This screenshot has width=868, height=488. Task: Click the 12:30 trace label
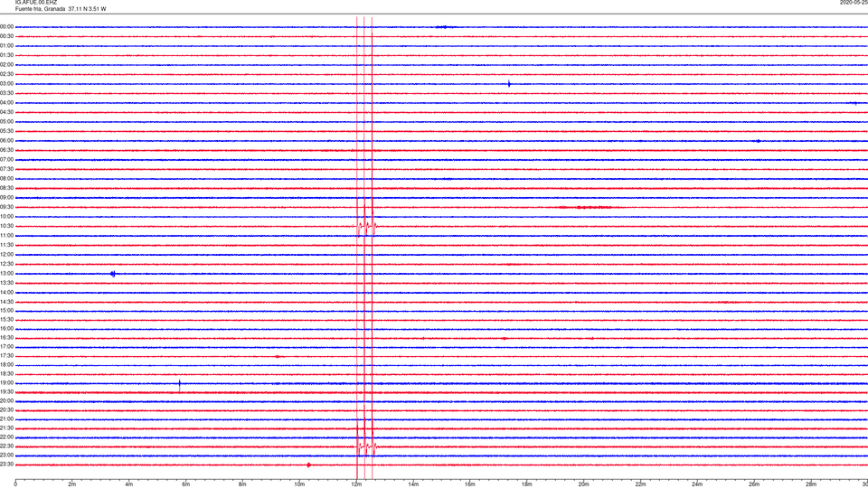(6, 264)
